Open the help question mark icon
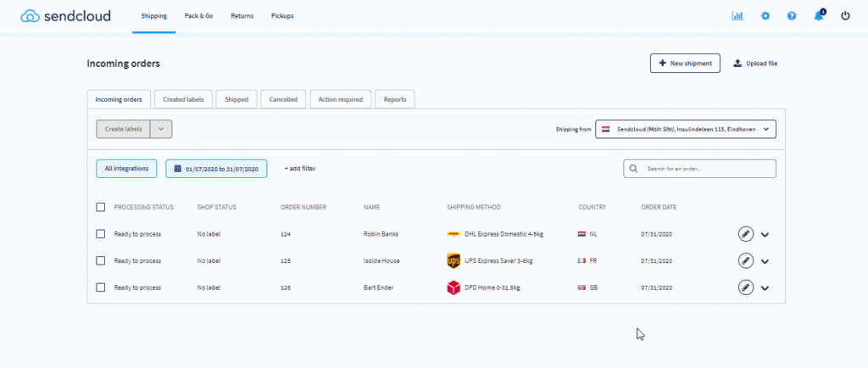 [792, 16]
